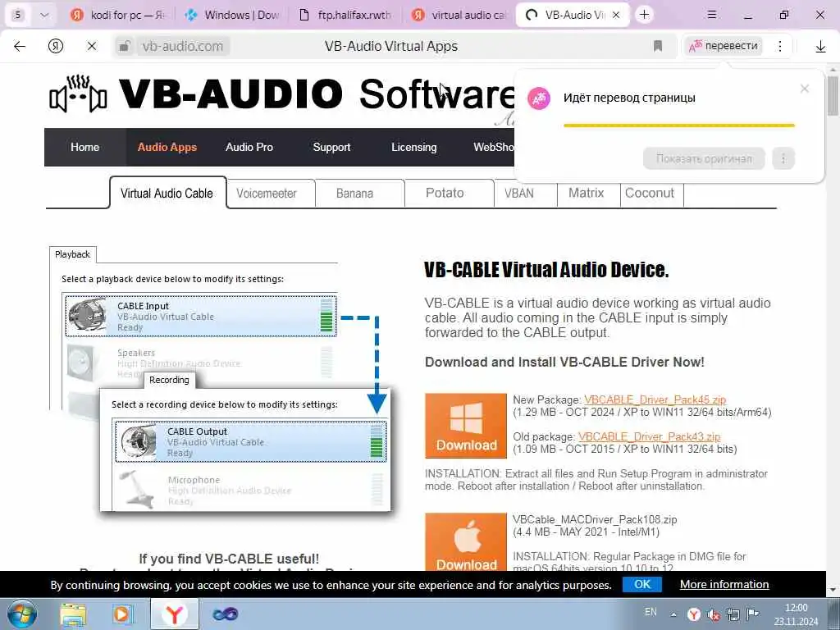This screenshot has width=840, height=630.
Task: Click the translation progress bar
Action: click(x=678, y=126)
